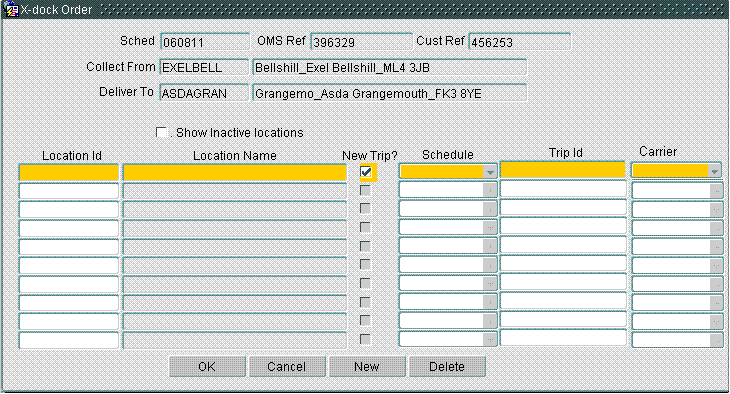Click the Trip Id column header

click(x=566, y=153)
